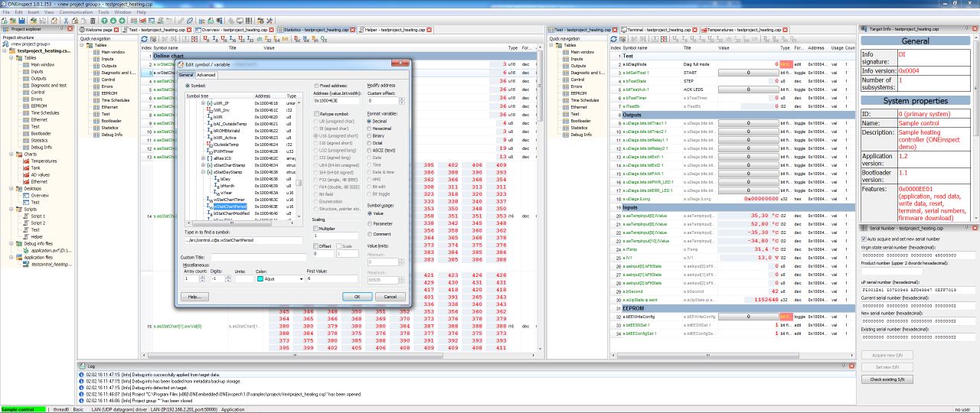Click the green plus add icon in the toolbar

pyautogui.click(x=122, y=21)
